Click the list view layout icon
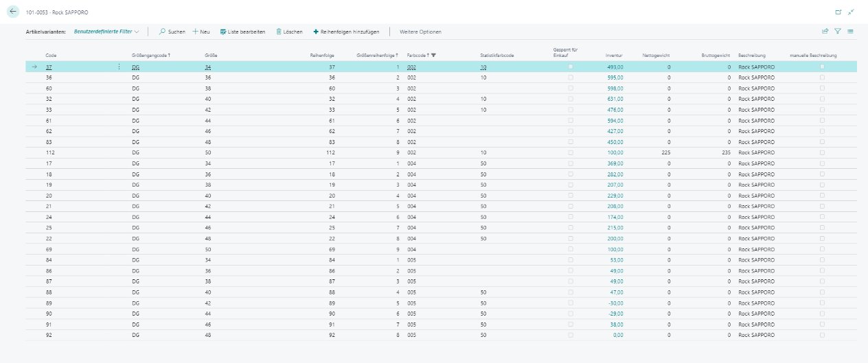This screenshot has width=868, height=363. [x=850, y=32]
